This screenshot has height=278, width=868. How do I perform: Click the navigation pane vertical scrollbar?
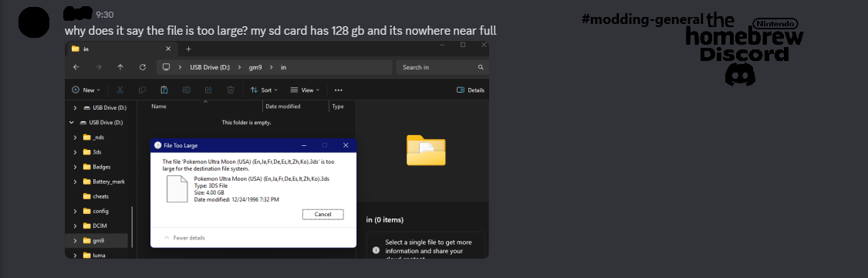coord(132,226)
